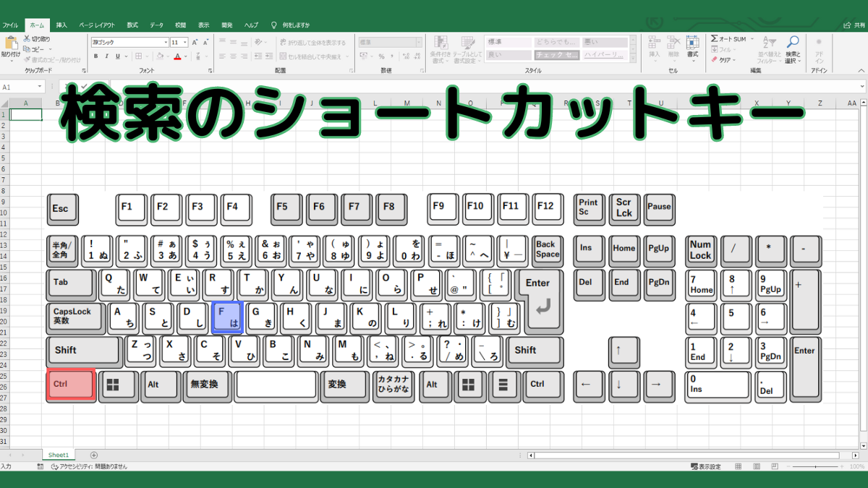Click inside the Name Box showing A1
Viewport: 868px width, 488px height.
click(x=18, y=85)
